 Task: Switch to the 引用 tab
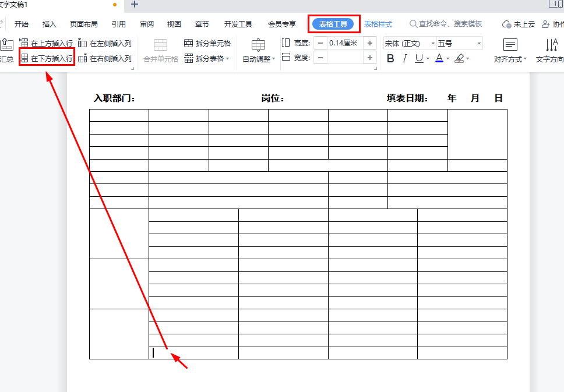(x=119, y=24)
